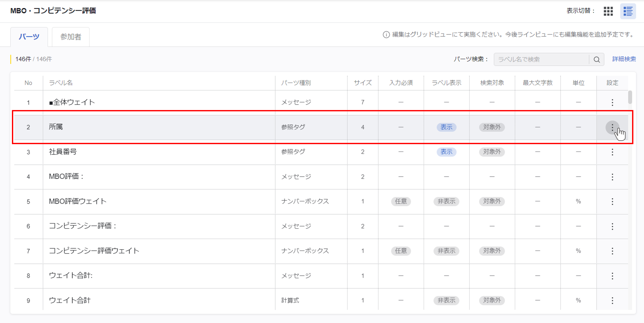Click 表示 badge in 所属 row
The height and width of the screenshot is (323, 644).
446,127
